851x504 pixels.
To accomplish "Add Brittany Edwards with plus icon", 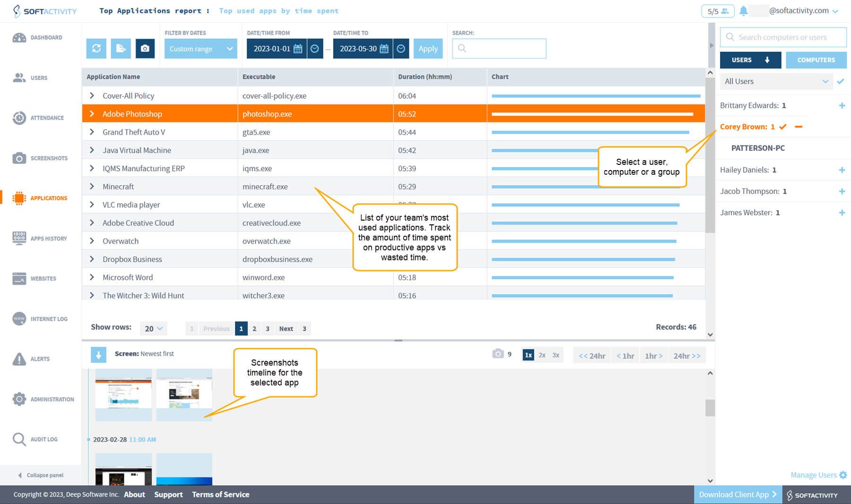I will (x=842, y=105).
